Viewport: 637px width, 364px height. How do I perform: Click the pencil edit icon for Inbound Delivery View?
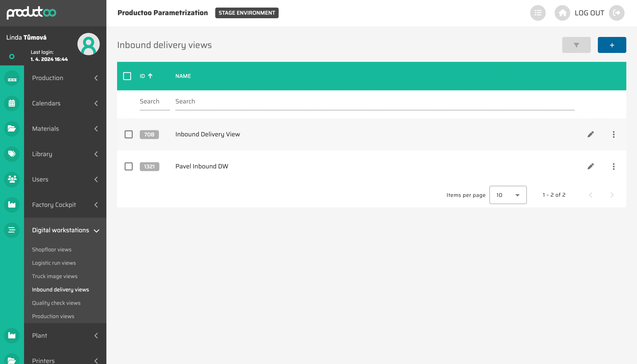590,135
